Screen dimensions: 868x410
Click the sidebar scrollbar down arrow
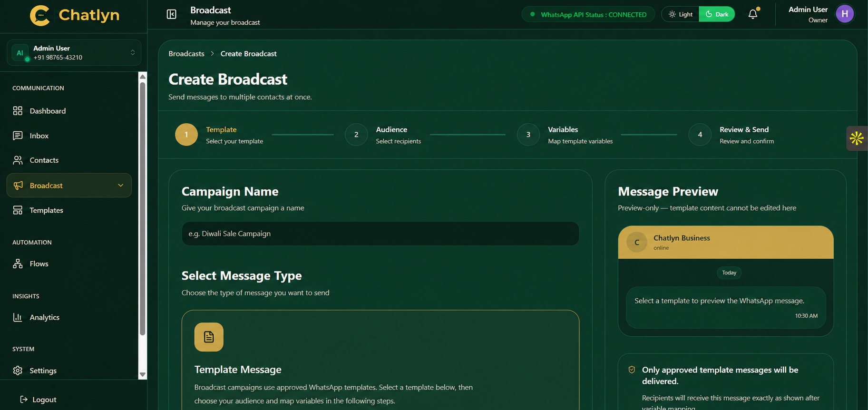pos(142,374)
